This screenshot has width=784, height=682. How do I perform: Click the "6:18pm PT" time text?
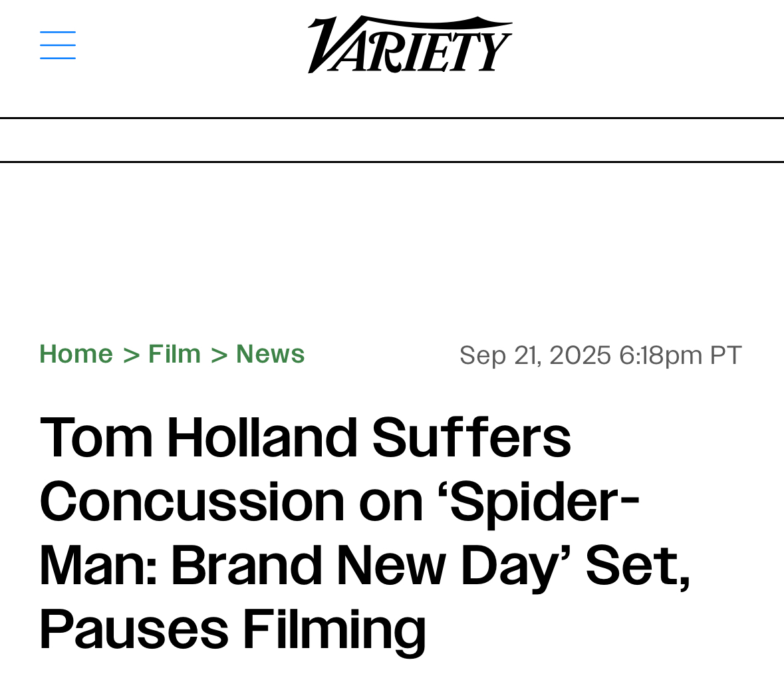point(680,355)
